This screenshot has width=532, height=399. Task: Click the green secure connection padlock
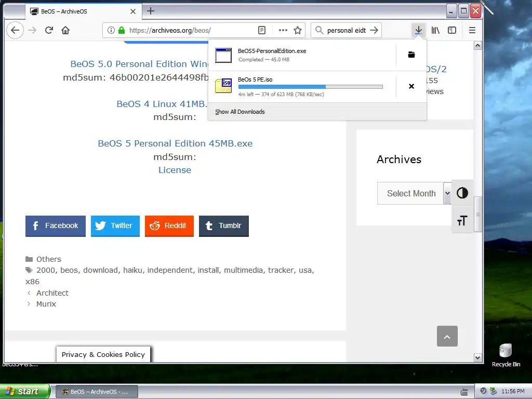pos(122,30)
